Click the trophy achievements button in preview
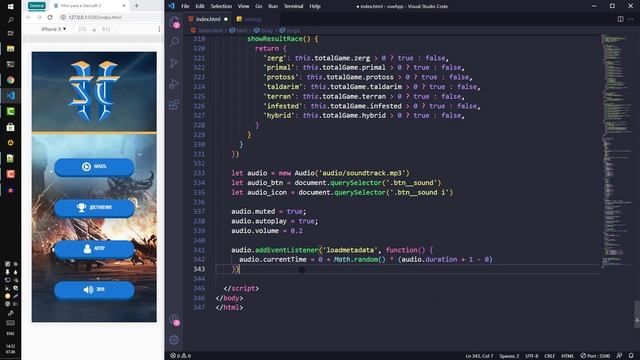The width and height of the screenshot is (640, 360). click(x=94, y=208)
